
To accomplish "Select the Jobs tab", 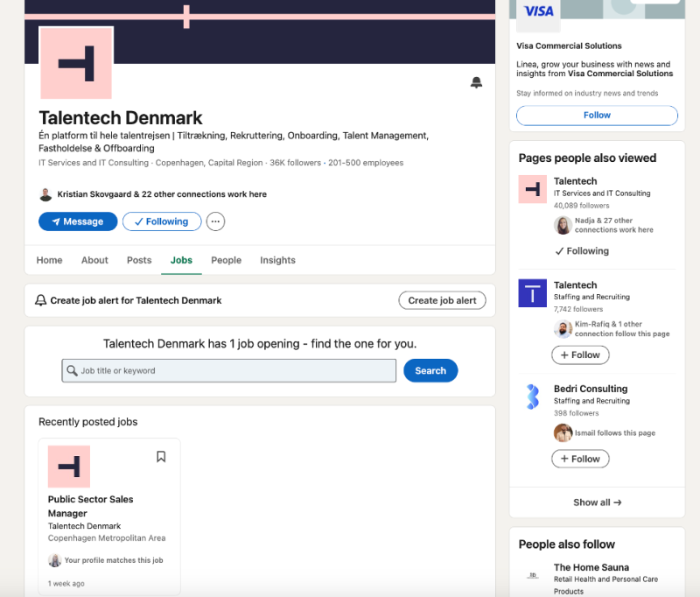I will click(181, 260).
